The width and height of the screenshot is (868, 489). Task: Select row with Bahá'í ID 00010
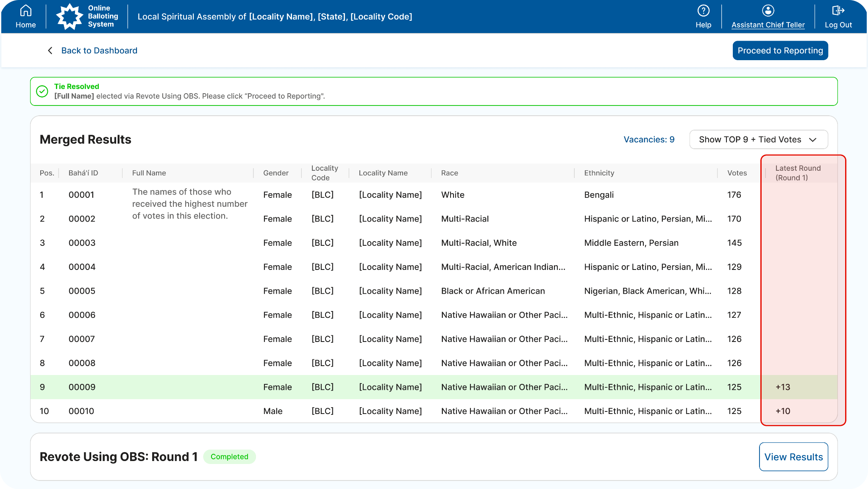coord(81,411)
